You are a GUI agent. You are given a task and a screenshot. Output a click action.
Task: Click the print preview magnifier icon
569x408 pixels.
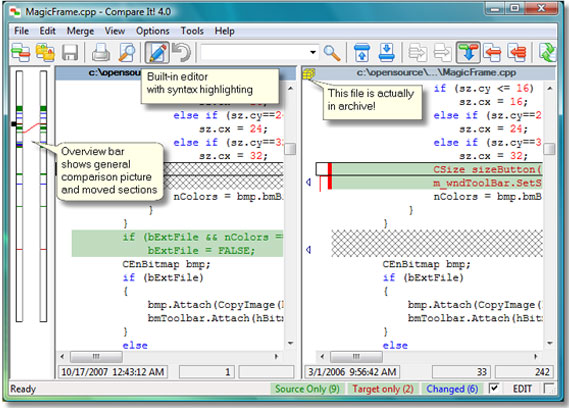point(127,53)
